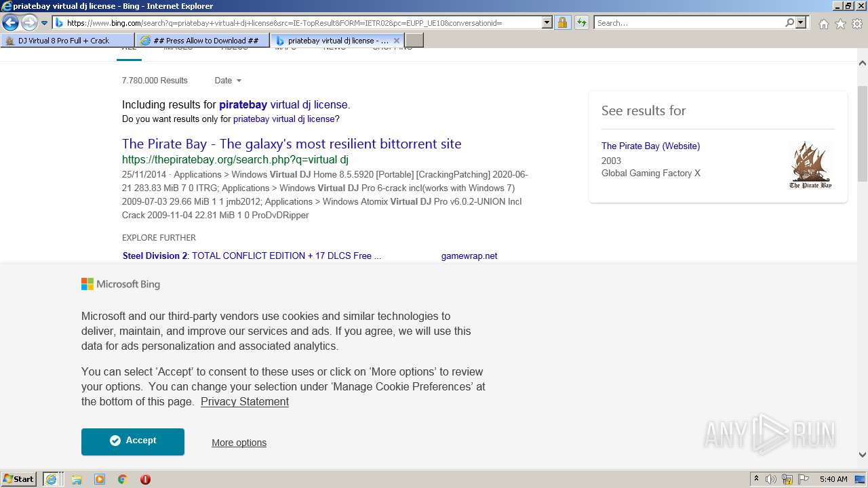Image resolution: width=868 pixels, height=488 pixels.
Task: Click 'See results for' heading
Action: [644, 110]
